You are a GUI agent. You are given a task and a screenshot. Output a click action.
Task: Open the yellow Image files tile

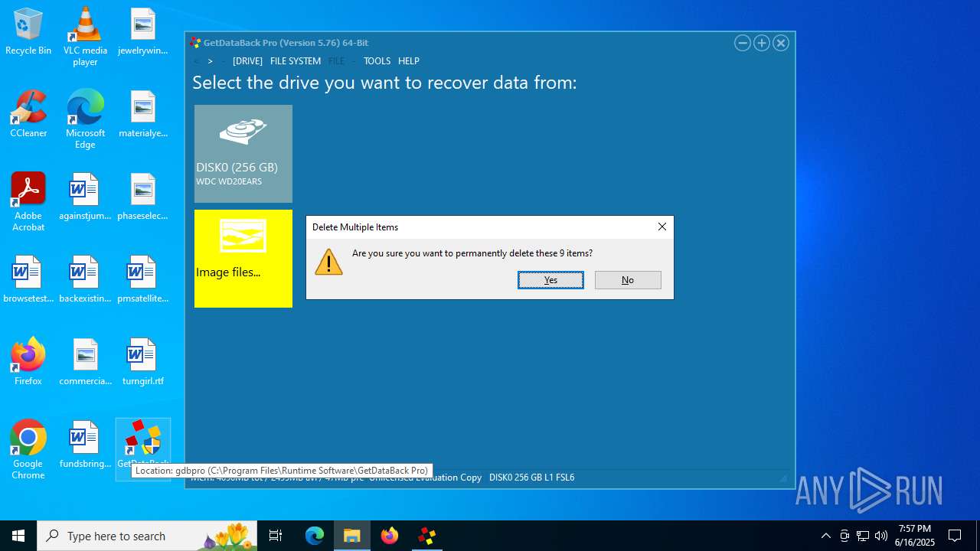point(243,259)
